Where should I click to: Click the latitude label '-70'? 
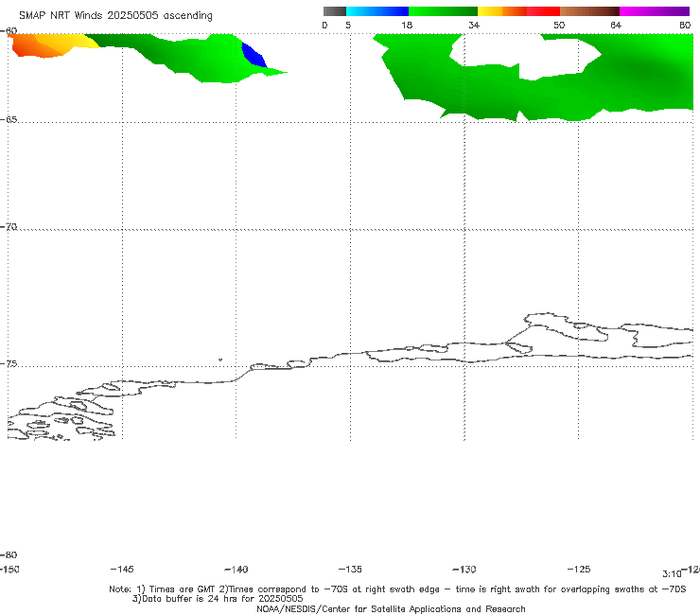tap(9, 227)
